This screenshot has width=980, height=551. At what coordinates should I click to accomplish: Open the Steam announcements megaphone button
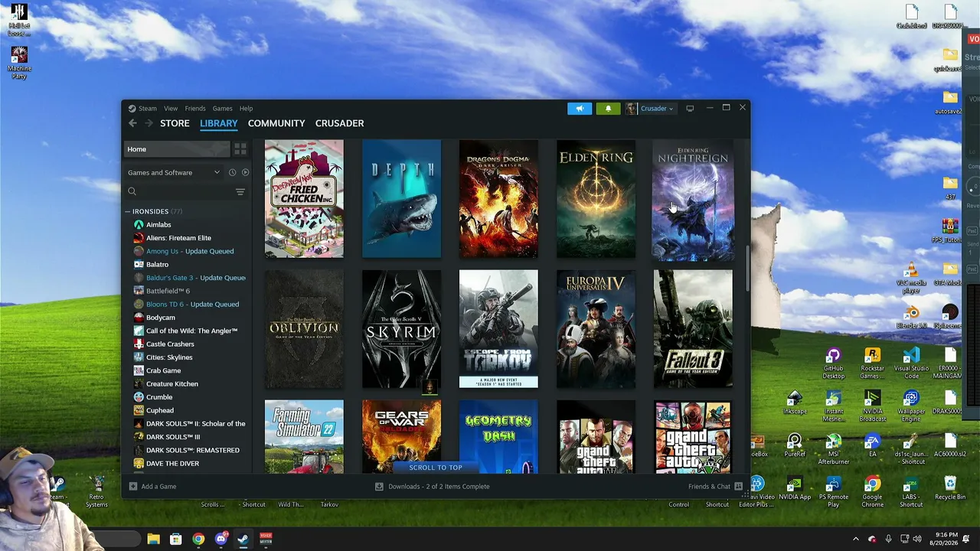click(x=580, y=109)
